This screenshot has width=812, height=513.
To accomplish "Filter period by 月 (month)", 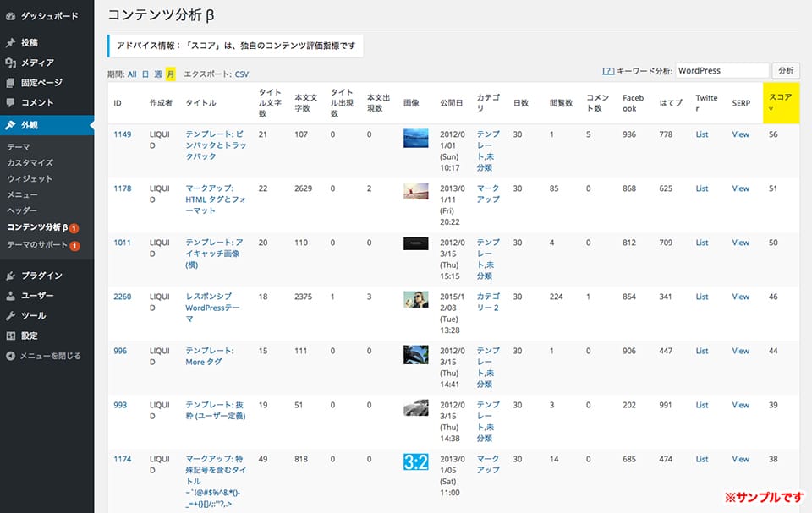I will coord(170,74).
